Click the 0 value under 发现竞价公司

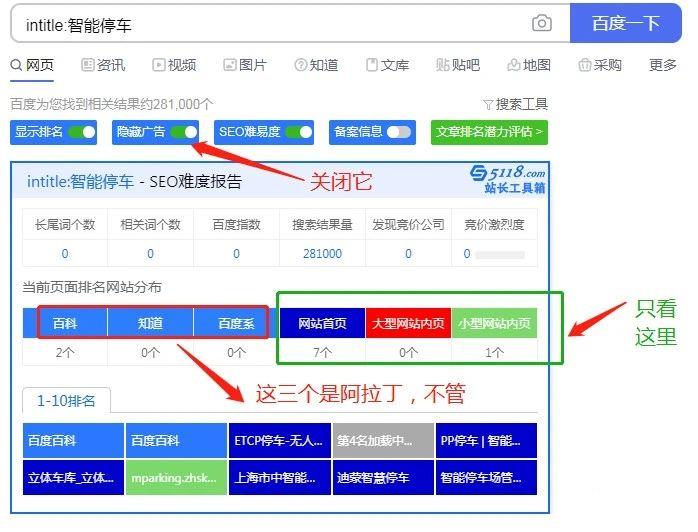click(408, 254)
